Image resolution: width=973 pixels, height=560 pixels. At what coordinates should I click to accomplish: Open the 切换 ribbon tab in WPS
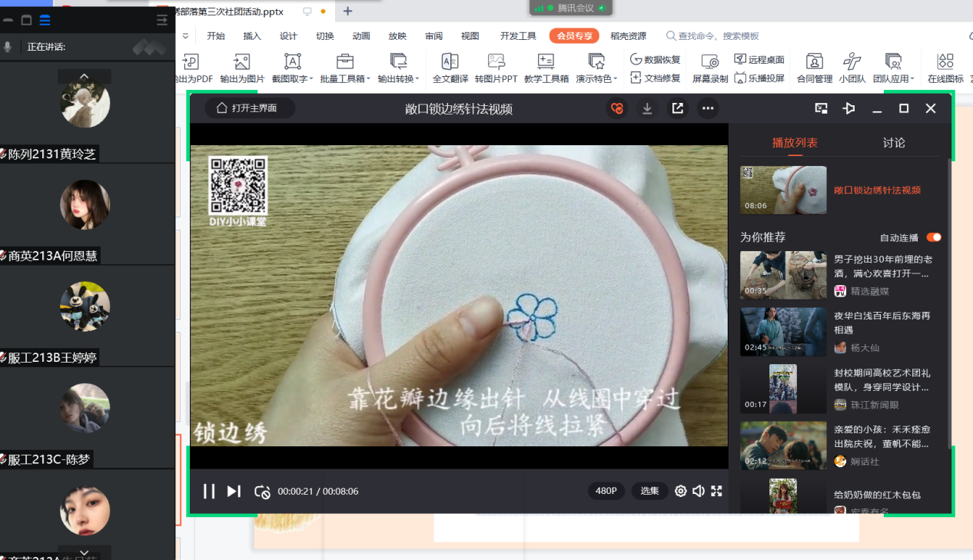pos(325,36)
